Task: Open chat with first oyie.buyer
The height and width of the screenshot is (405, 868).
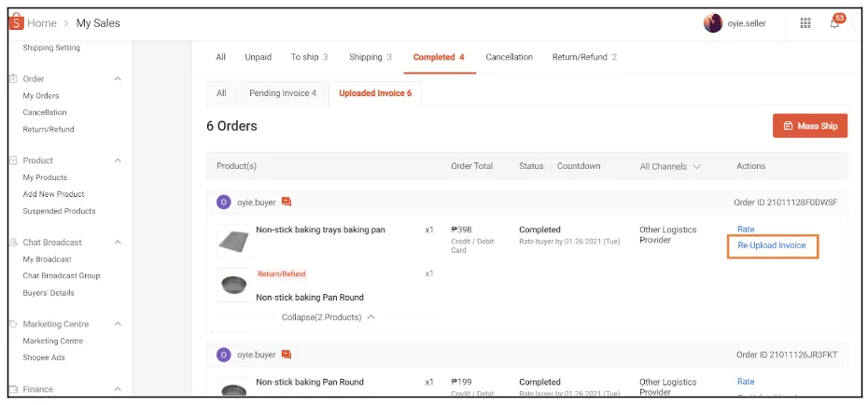Action: point(287,202)
